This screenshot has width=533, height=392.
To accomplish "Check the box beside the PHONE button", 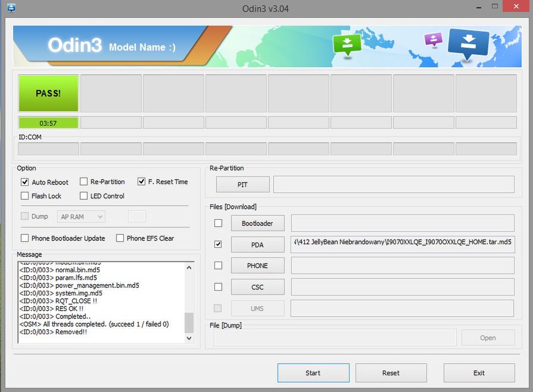I will coord(218,265).
